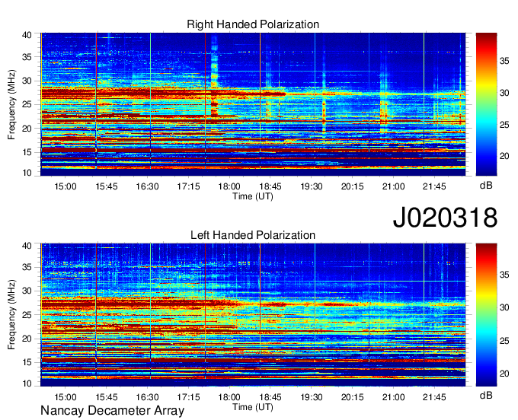Click '20:15' time tick on right-handed plot
This screenshot has width=518, height=420.
[352, 186]
